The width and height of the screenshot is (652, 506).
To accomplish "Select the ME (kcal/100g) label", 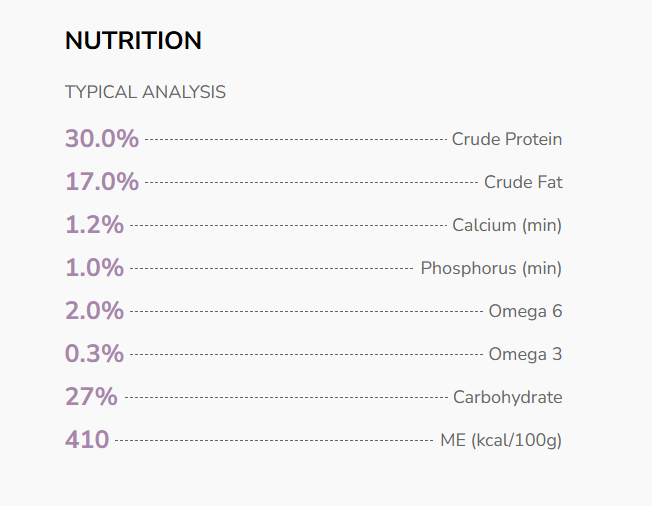I will 501,440.
